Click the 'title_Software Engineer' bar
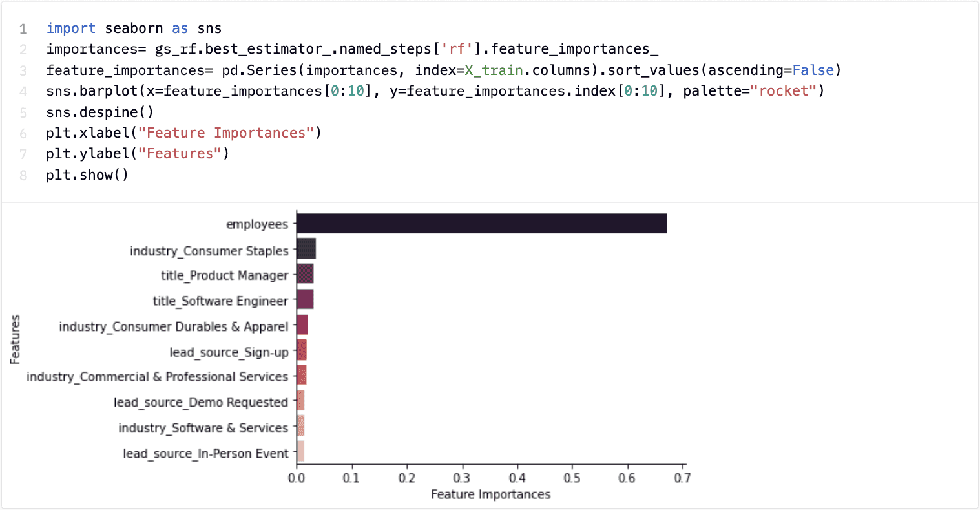Screen dimensions: 980x510 tap(306, 299)
